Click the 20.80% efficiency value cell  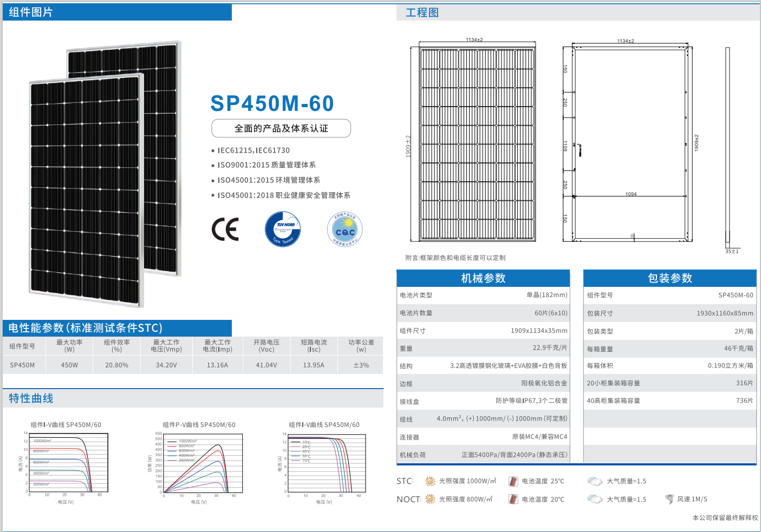[117, 365]
